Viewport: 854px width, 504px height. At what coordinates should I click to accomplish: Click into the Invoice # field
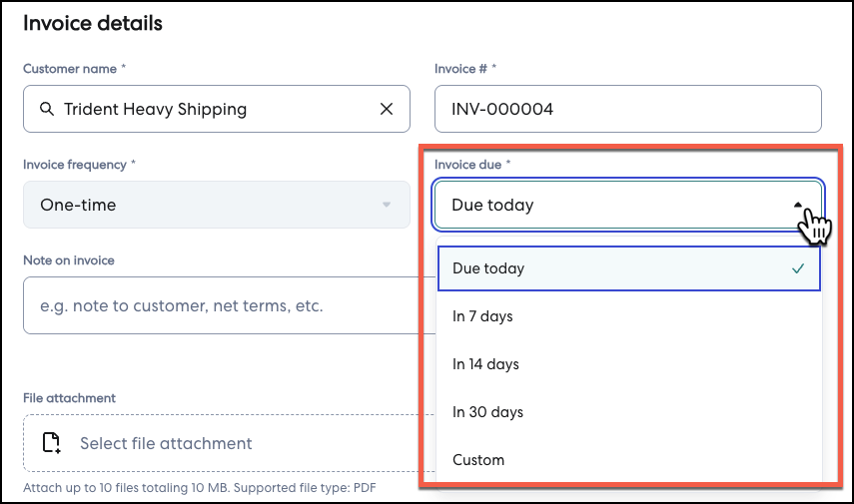(627, 109)
